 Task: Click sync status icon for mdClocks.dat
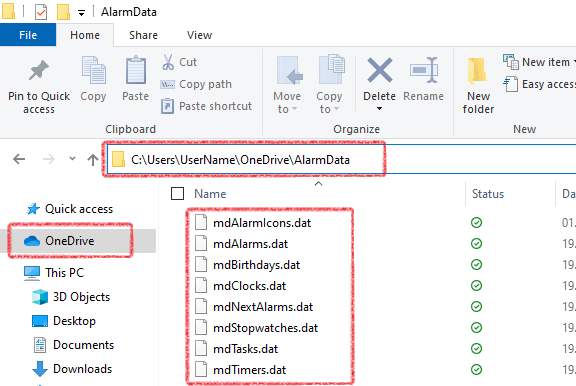(476, 285)
